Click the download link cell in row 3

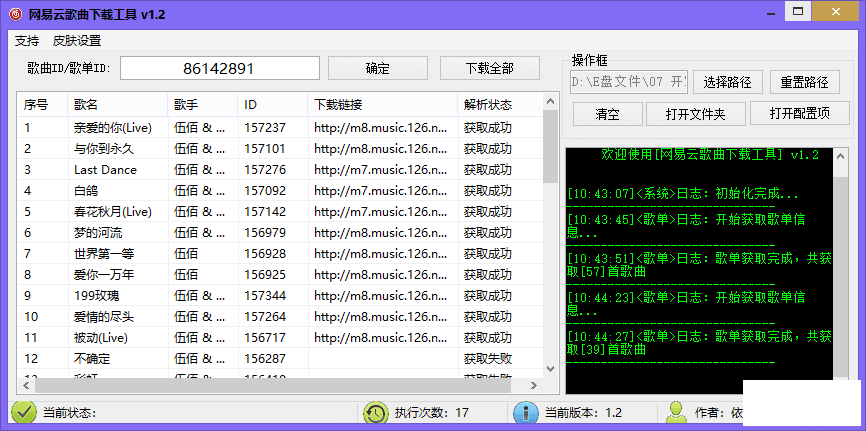[381, 170]
